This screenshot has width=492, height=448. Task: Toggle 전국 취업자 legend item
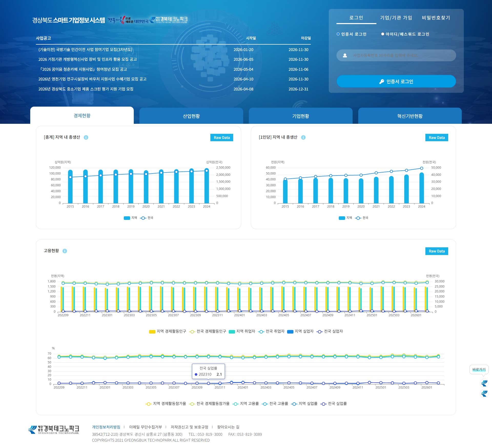(271, 331)
